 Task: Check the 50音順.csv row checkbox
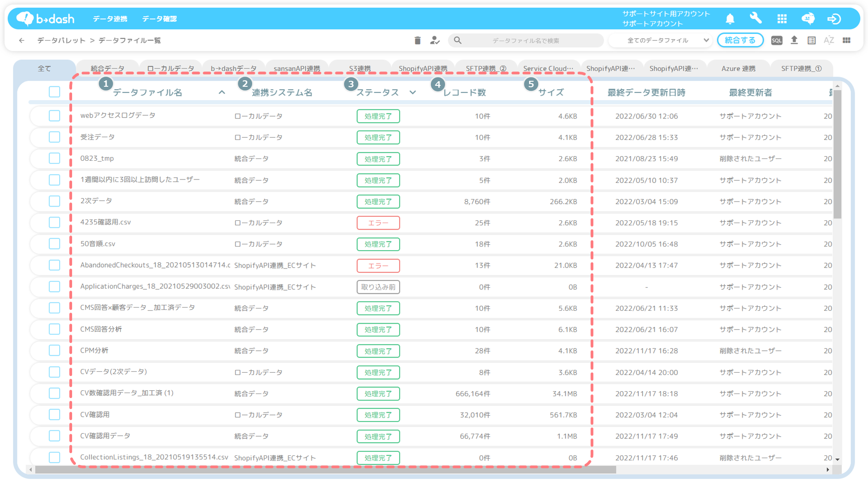tap(54, 244)
